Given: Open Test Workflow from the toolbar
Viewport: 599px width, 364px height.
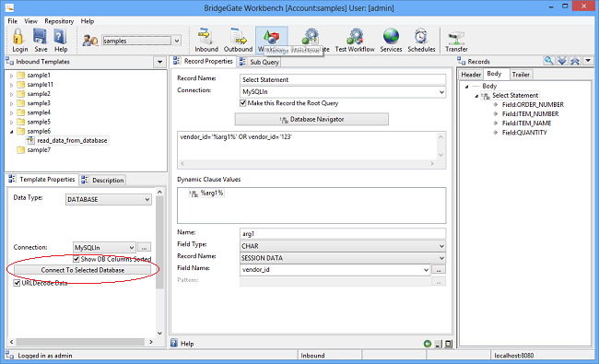Looking at the screenshot, I should pos(355,41).
